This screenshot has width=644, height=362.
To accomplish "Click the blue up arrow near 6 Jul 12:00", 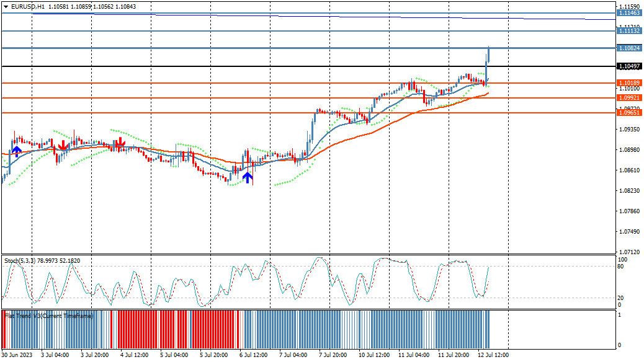I will point(248,177).
